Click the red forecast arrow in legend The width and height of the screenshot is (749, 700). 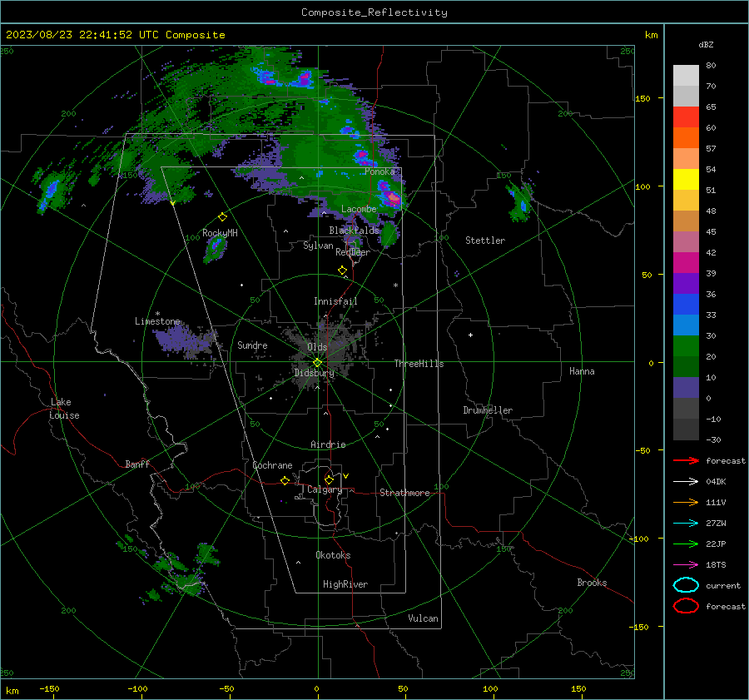pos(686,460)
